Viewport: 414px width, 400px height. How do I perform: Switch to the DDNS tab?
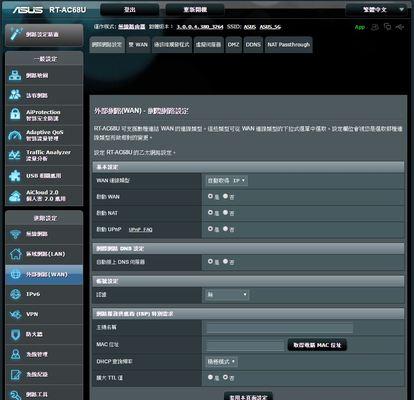point(253,45)
